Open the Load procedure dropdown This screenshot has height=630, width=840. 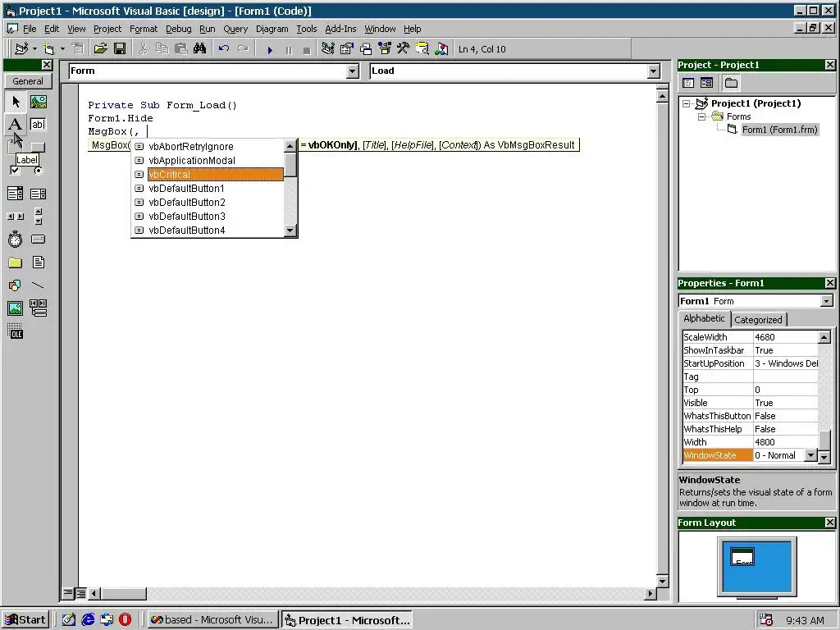coord(653,71)
